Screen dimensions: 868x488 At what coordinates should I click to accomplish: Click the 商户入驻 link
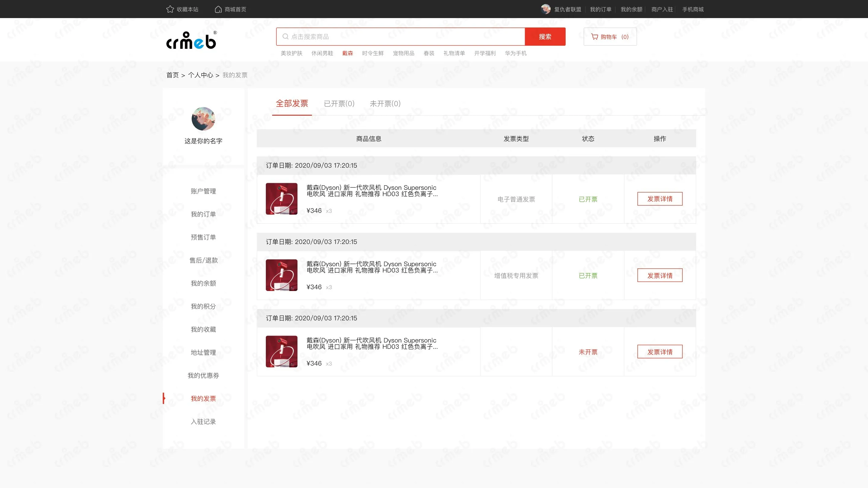click(x=662, y=9)
